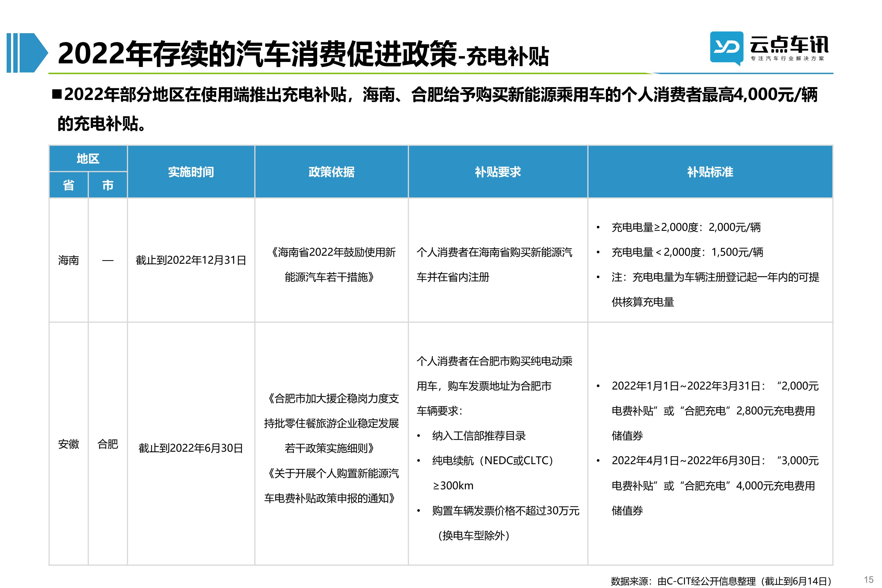Viewport: 882px width, 588px height.
Task: Select the line 充电电量≥2,000度：2,000元/辆
Action: [x=686, y=227]
